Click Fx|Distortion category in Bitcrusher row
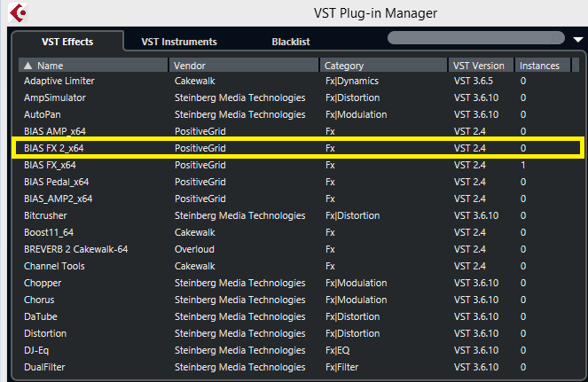The width and height of the screenshot is (588, 382). 352,215
